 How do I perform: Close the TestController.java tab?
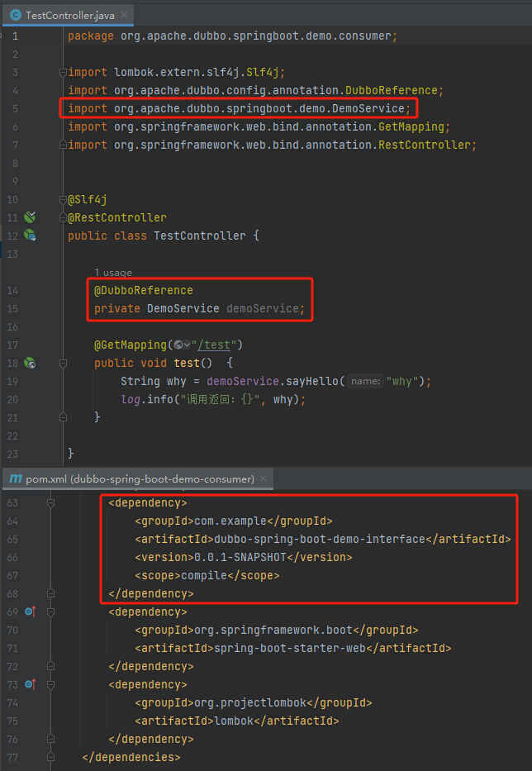pos(124,15)
